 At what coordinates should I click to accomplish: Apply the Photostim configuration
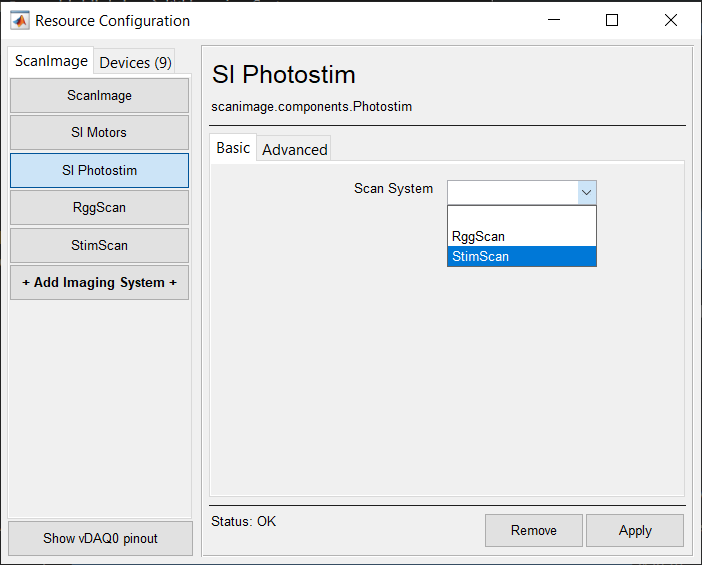pos(635,531)
